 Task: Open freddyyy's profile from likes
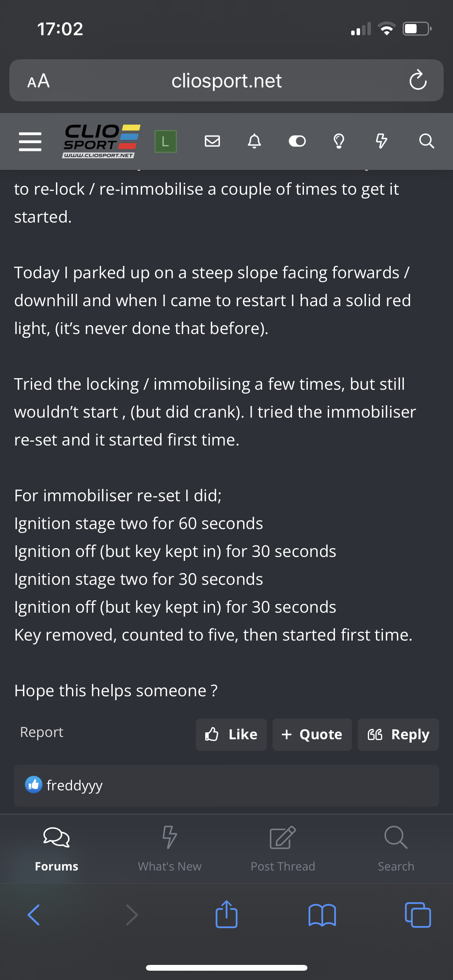click(74, 785)
